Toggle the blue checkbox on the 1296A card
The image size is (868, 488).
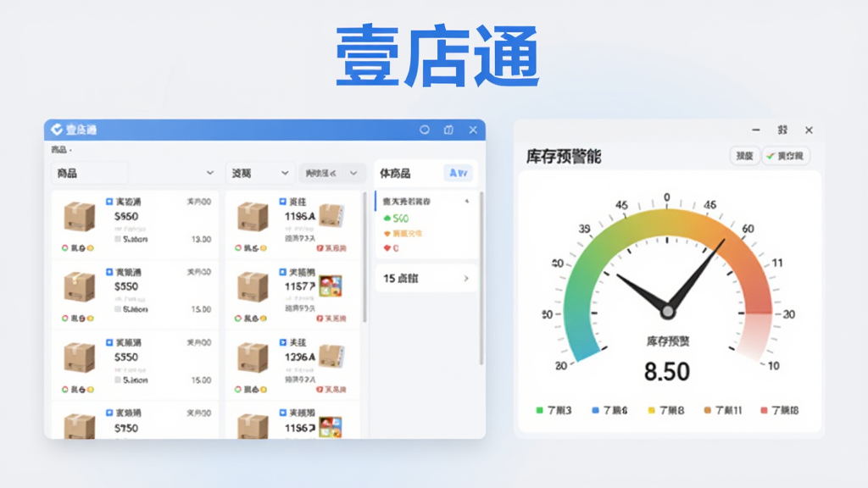tap(282, 342)
